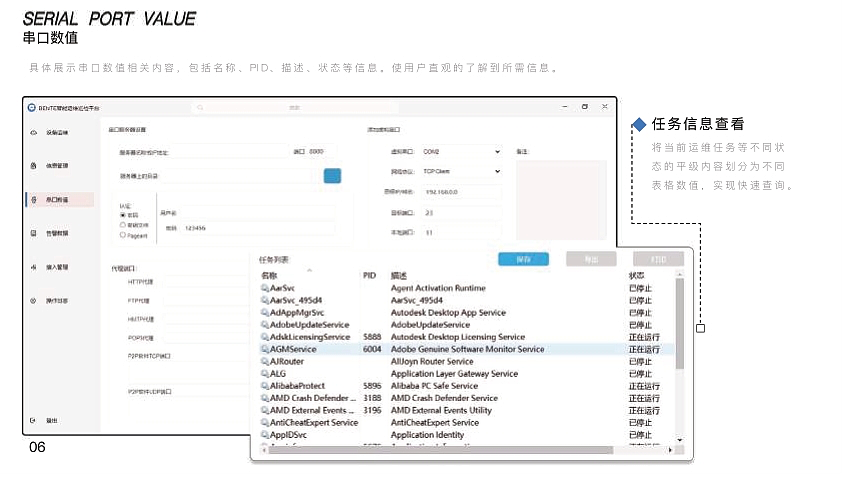The image size is (842, 477).
Task: Click the AMD External Events service icon
Action: coord(265,410)
